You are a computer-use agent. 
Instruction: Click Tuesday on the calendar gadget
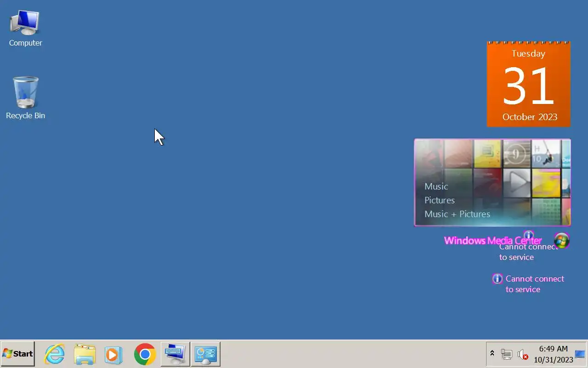click(528, 53)
